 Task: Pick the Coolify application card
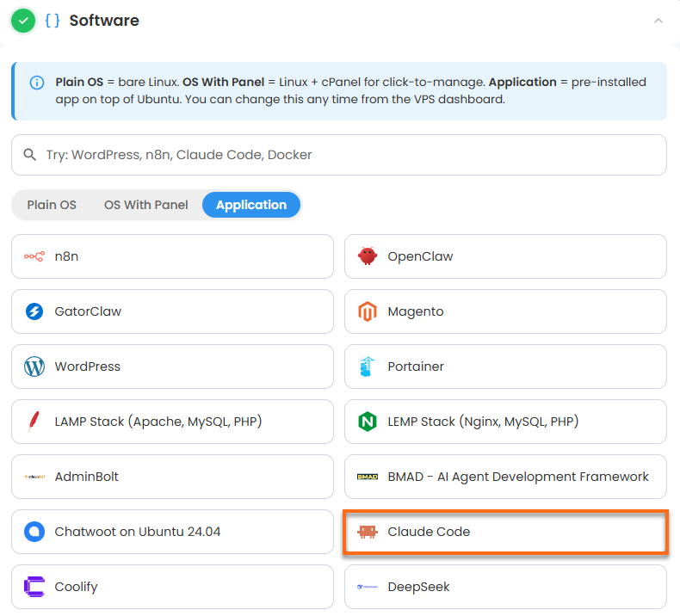tap(173, 587)
